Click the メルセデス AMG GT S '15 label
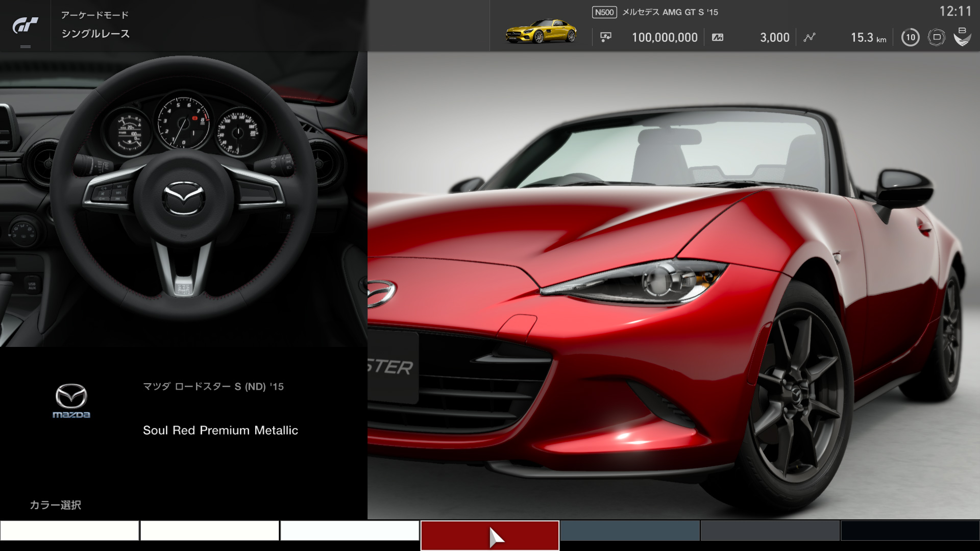The image size is (980, 551). tap(670, 12)
